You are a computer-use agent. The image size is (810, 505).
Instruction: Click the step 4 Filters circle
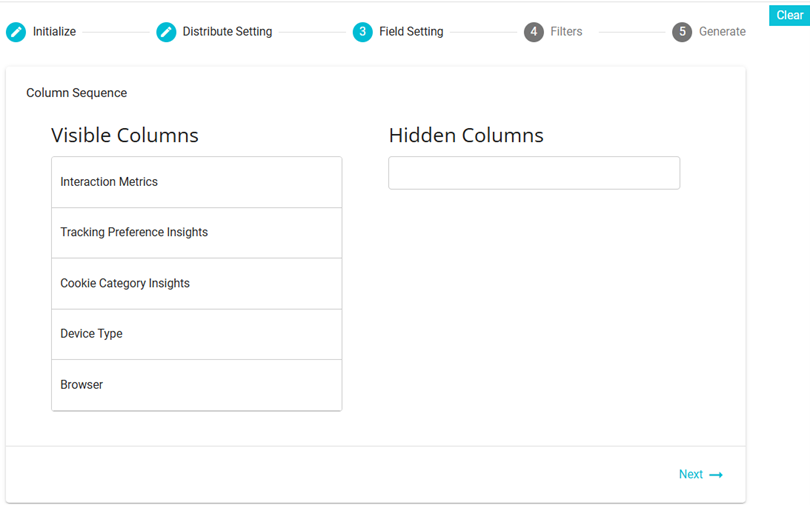coord(534,32)
